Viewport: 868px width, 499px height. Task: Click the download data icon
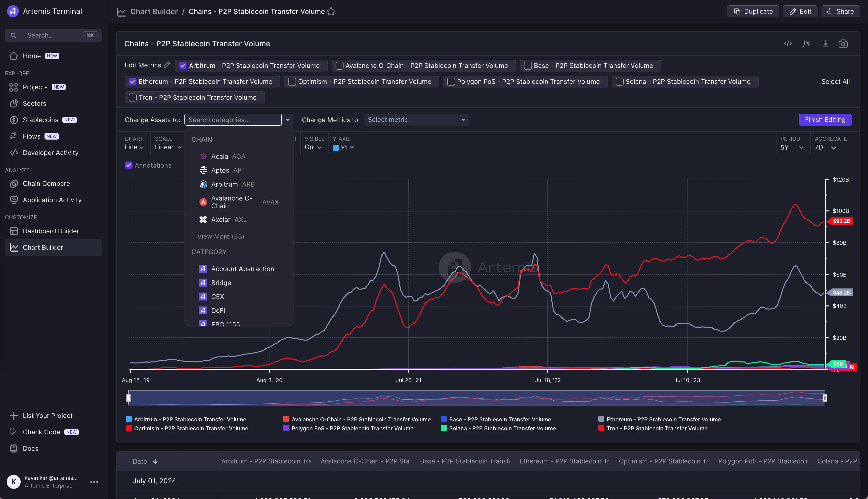pyautogui.click(x=825, y=44)
